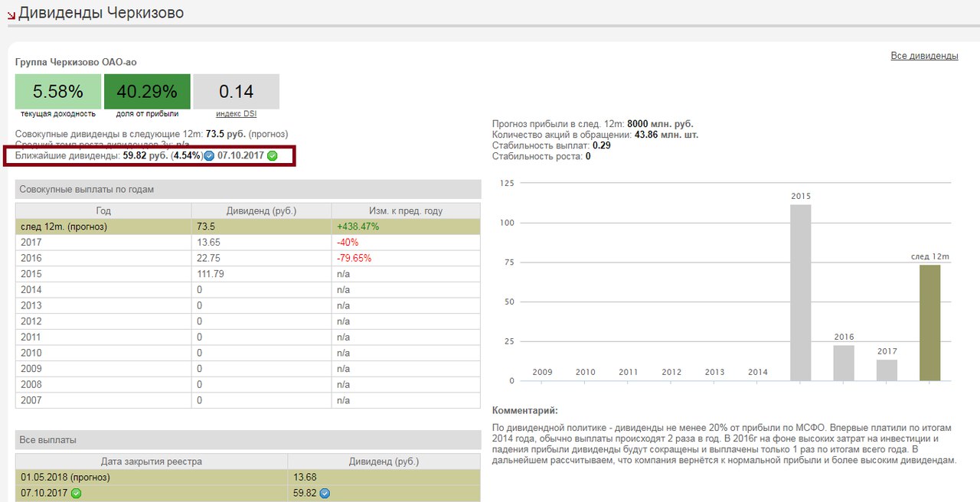Image resolution: width=980 pixels, height=502 pixels.
Task: Select the 2017 bar in the chart
Action: (x=887, y=370)
